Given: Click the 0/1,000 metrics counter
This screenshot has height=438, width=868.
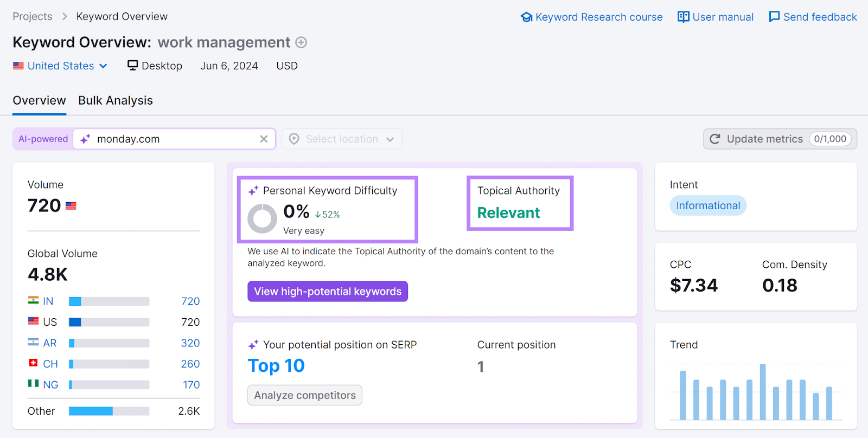Looking at the screenshot, I should (x=830, y=139).
